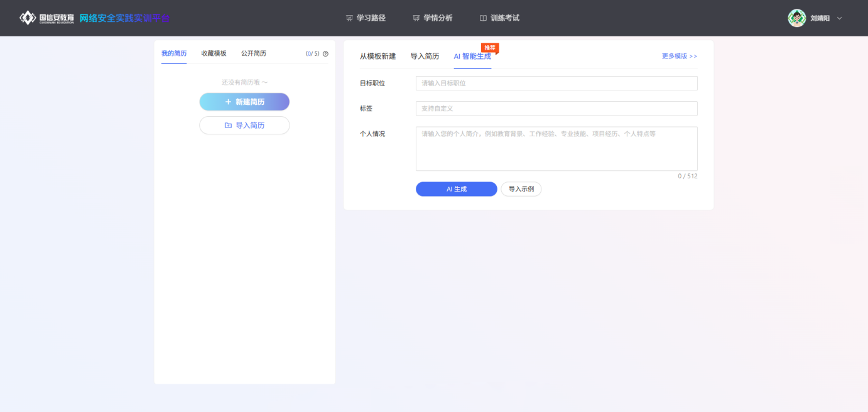This screenshot has width=868, height=412.
Task: Open 学习路径 in the top navigation
Action: pyautogui.click(x=366, y=18)
